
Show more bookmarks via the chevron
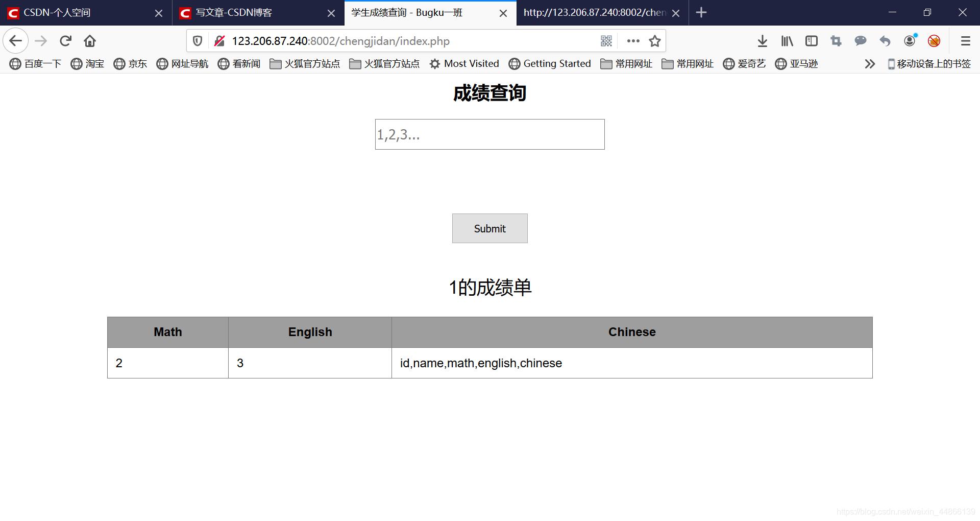pyautogui.click(x=870, y=64)
